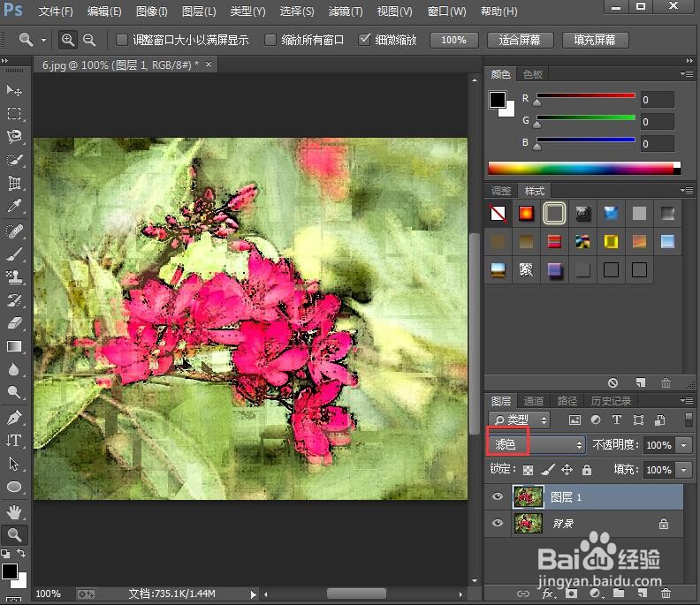Open the Styles panel flyout menu
This screenshot has width=700, height=605.
tap(687, 191)
